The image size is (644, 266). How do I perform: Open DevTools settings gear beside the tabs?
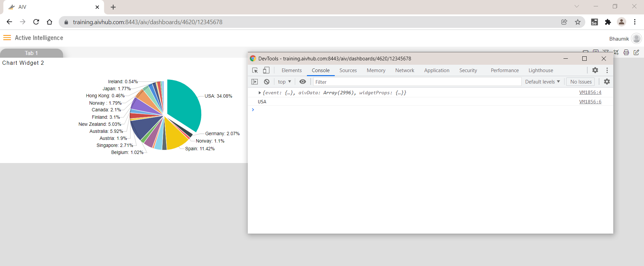[x=595, y=70]
